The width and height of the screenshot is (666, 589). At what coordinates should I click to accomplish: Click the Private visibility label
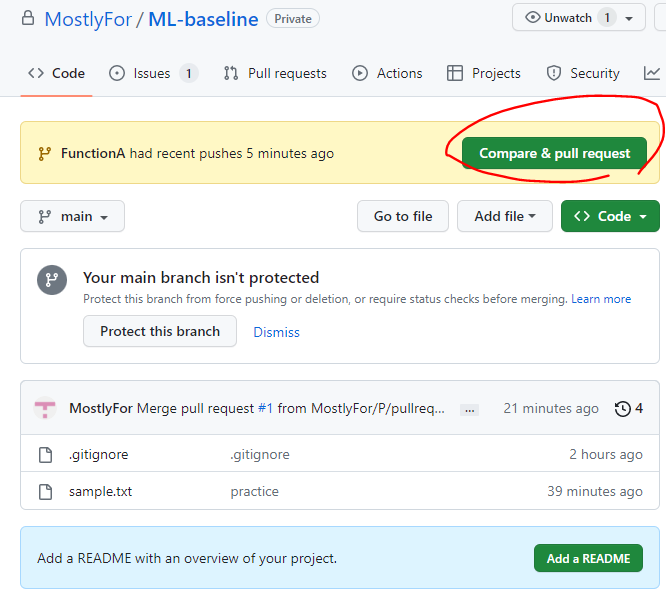(x=293, y=19)
